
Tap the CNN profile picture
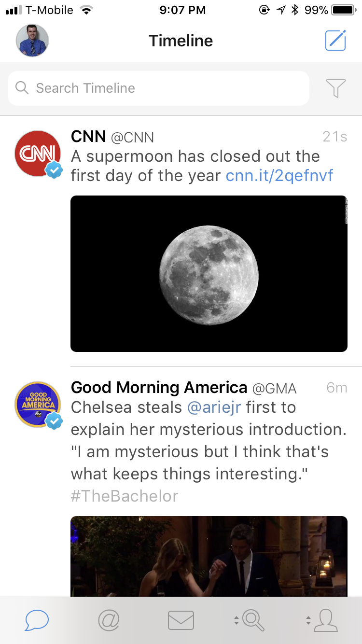pyautogui.click(x=38, y=154)
